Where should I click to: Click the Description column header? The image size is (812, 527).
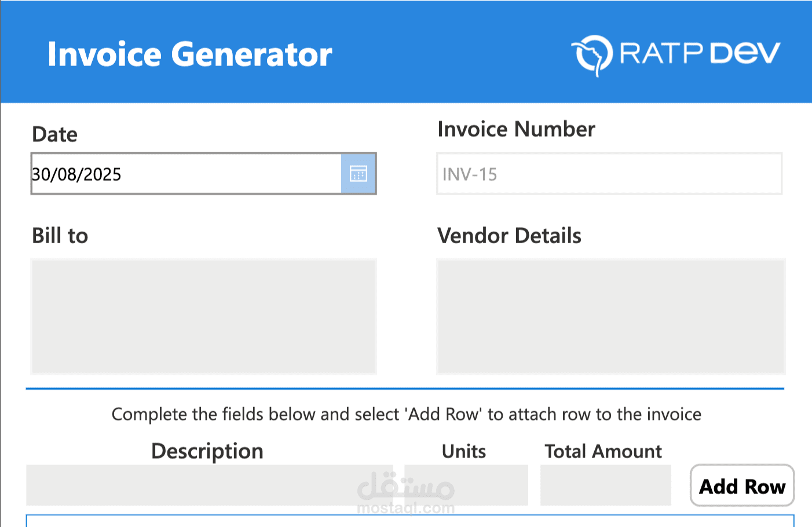[x=207, y=451]
